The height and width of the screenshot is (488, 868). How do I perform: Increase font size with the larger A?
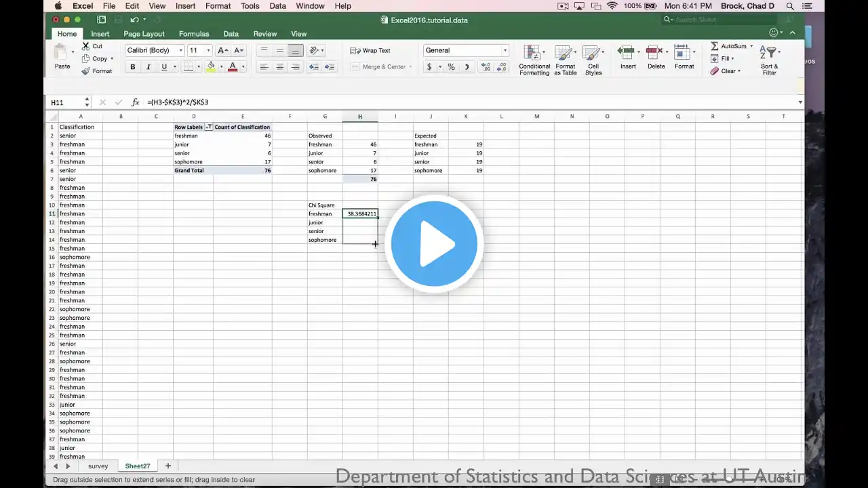tap(222, 50)
